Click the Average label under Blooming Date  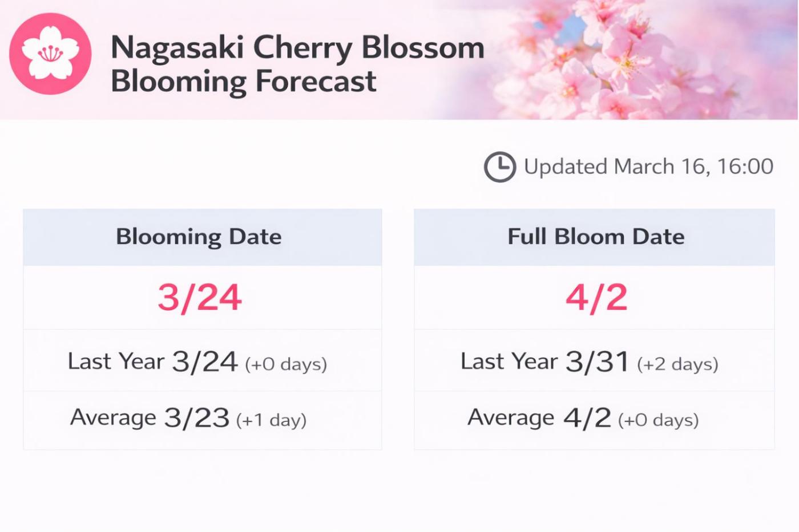click(x=113, y=417)
